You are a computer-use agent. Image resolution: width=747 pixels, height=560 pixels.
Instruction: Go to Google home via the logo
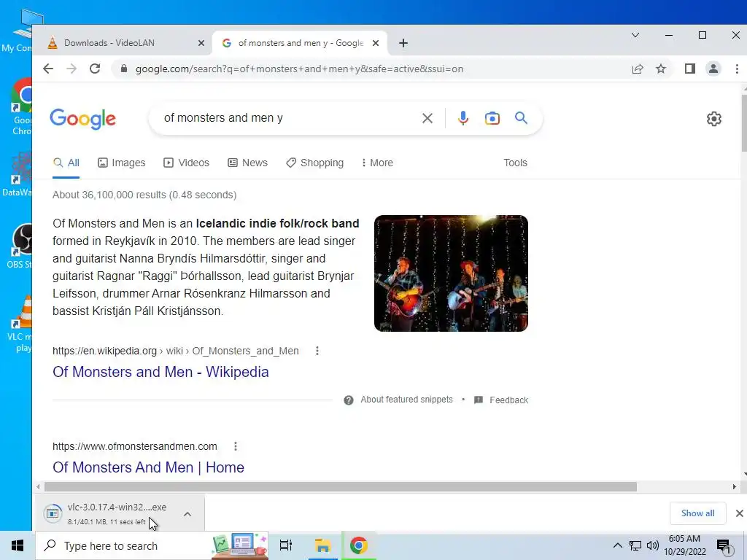(83, 119)
